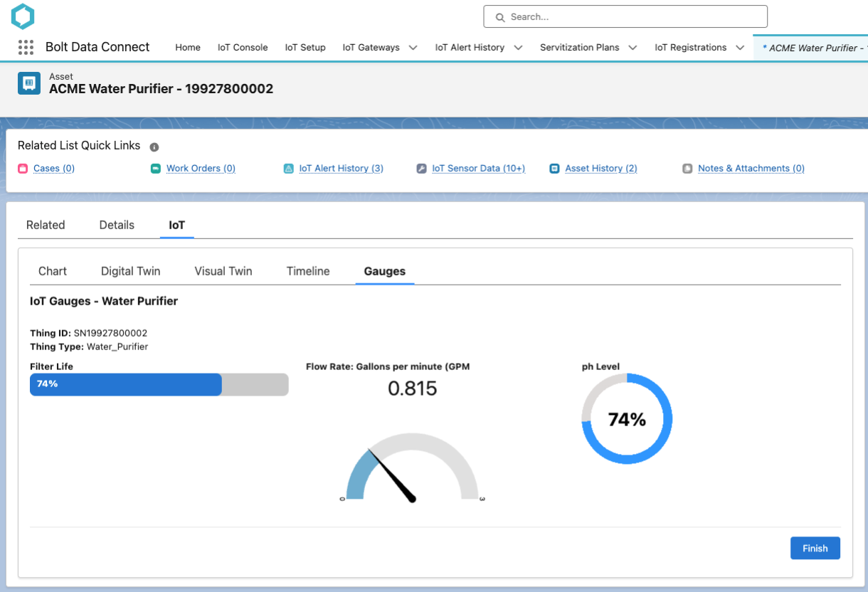Viewport: 868px width, 592px height.
Task: Click the IoT Alert History quick link icon
Action: [288, 169]
